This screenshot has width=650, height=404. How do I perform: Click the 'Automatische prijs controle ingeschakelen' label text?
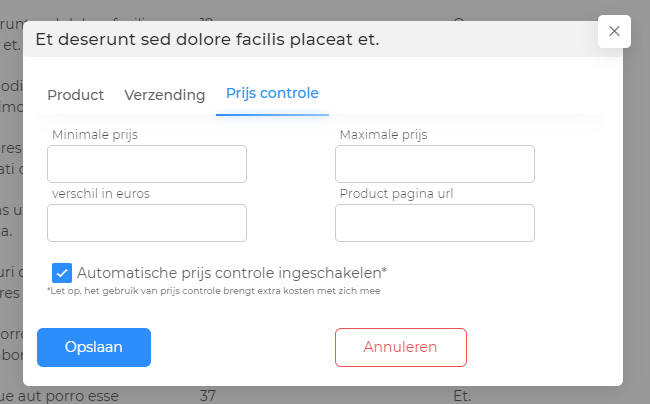tap(232, 272)
